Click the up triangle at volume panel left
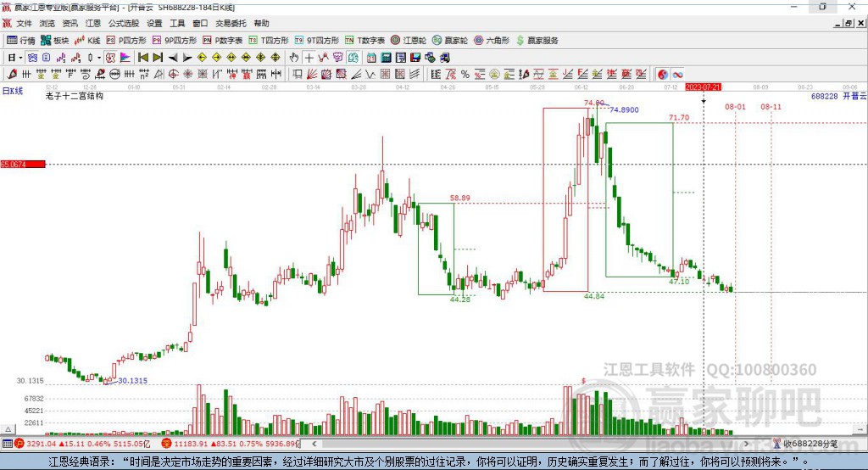Image resolution: width=868 pixels, height=470 pixels. (x=8, y=429)
